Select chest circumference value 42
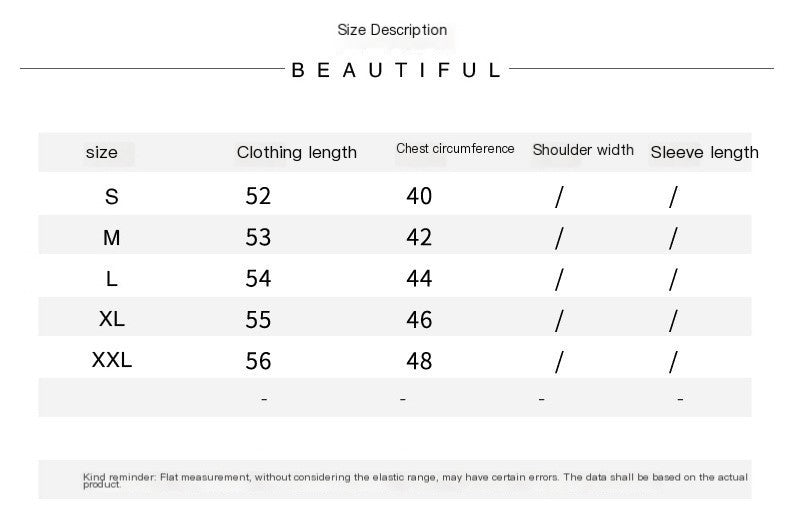The image size is (790, 528). click(x=419, y=238)
